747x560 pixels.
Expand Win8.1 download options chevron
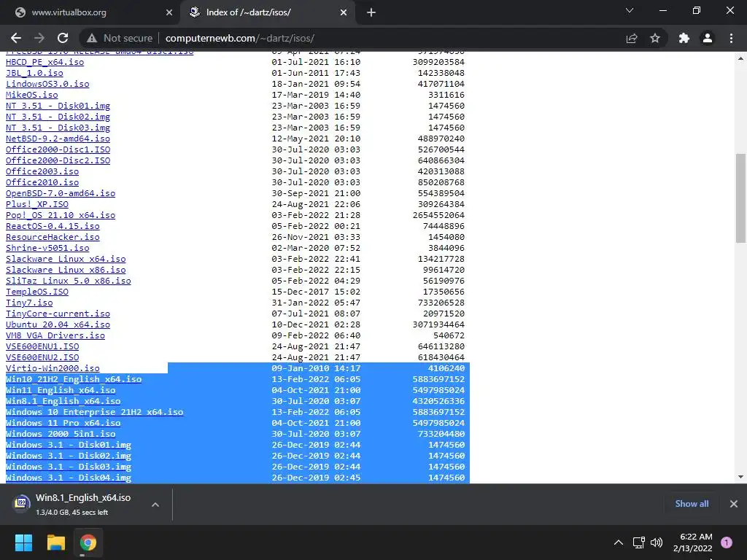point(155,505)
